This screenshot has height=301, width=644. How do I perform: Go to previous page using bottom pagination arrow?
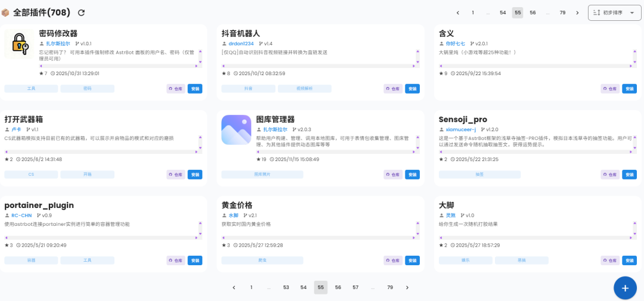pyautogui.click(x=234, y=287)
